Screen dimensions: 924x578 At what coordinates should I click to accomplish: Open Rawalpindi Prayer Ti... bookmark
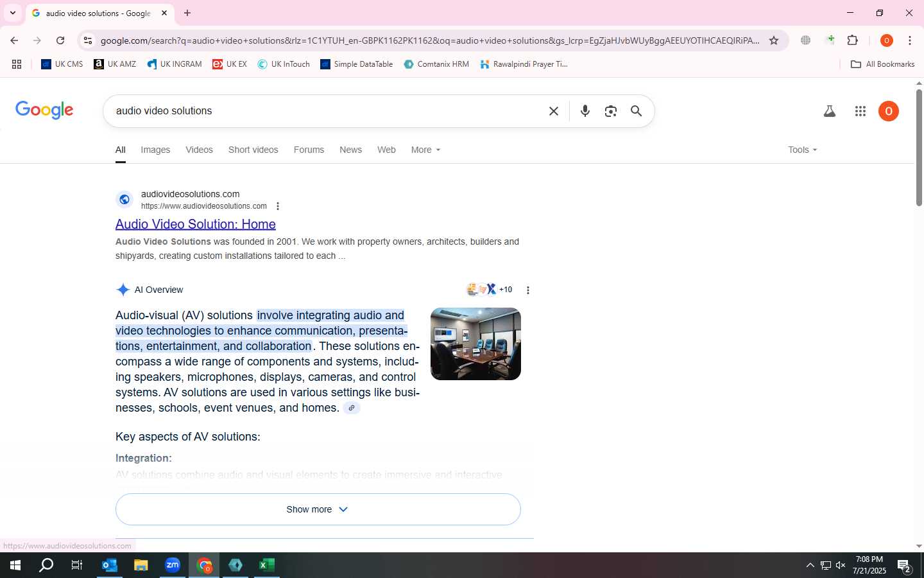[524, 64]
